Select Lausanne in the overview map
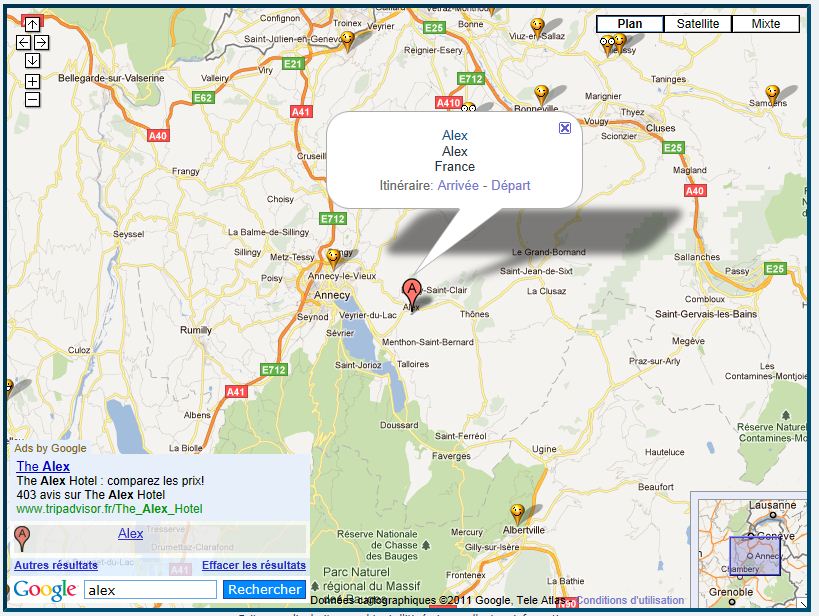The height and width of the screenshot is (616, 819). (773, 505)
